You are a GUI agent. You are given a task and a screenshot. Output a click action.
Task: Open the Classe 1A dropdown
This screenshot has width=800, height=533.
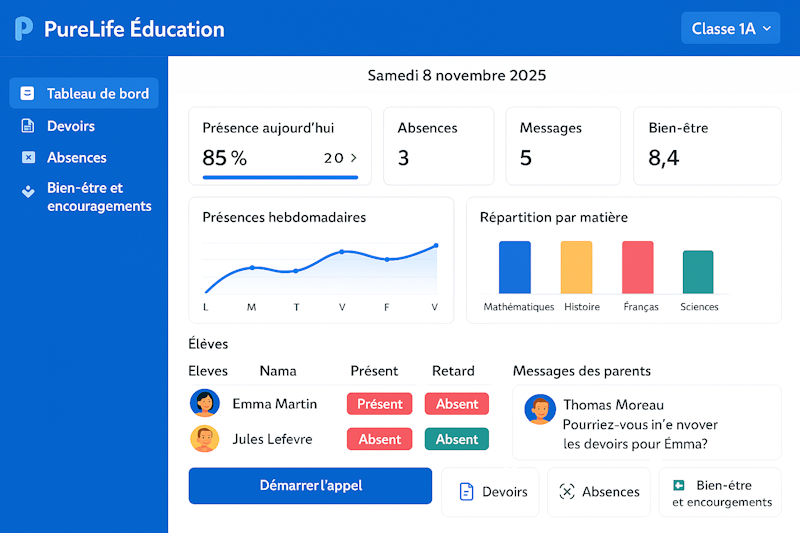pyautogui.click(x=730, y=29)
